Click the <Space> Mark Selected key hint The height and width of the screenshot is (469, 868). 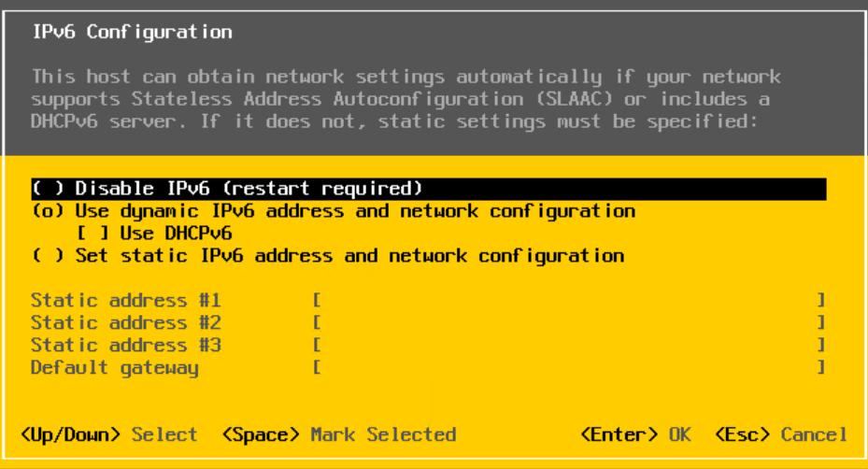coord(339,434)
